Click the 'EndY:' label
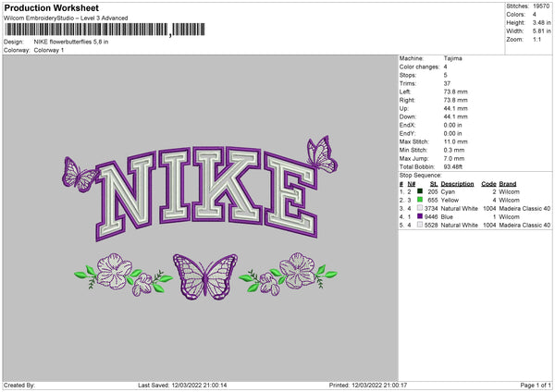The width and height of the screenshot is (555, 392). tap(407, 133)
